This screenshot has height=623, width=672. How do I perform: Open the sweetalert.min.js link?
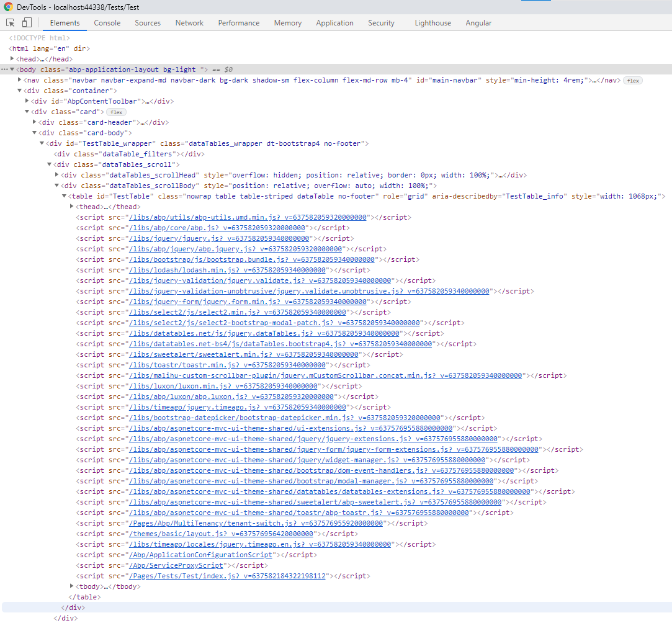tap(243, 354)
